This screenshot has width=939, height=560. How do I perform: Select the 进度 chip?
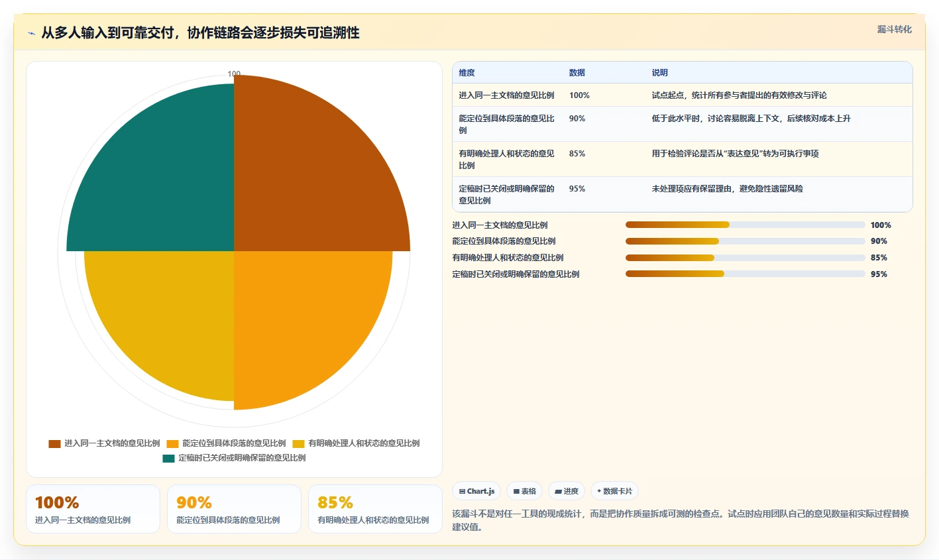click(566, 491)
